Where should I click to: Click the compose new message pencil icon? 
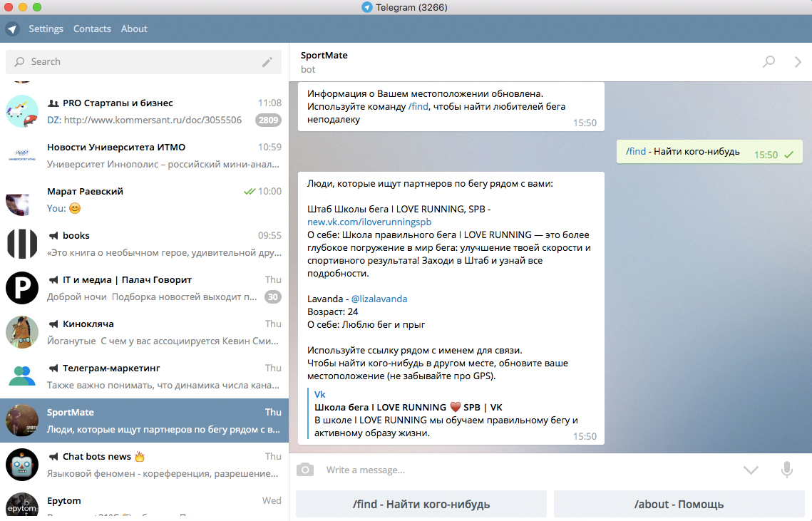[x=267, y=62]
